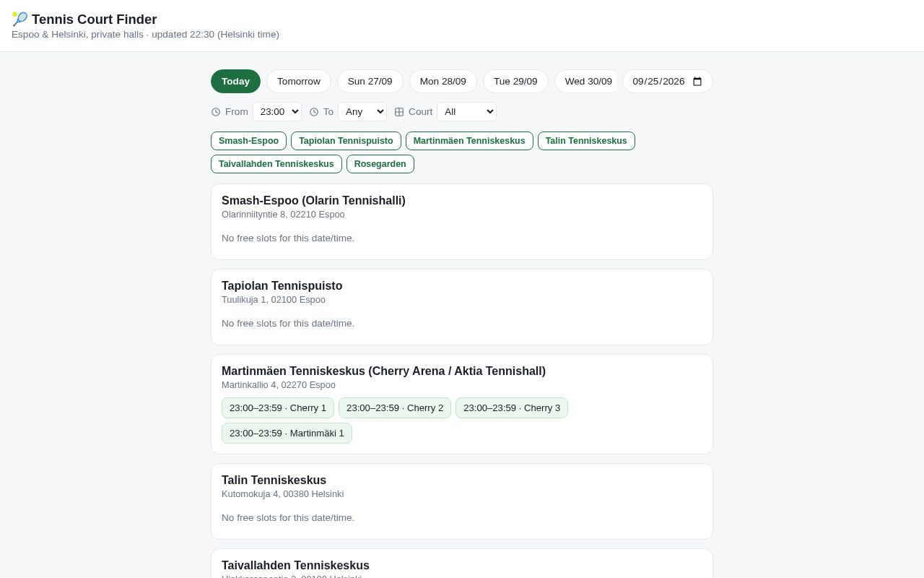Viewport: 924px width, 578px height.
Task: Open the Court dropdown showing All
Action: click(466, 112)
